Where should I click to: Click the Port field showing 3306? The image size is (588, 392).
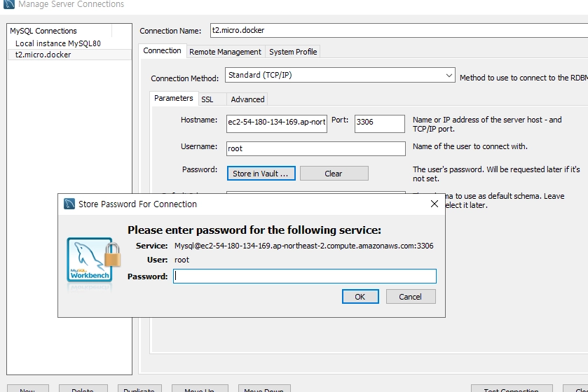click(x=379, y=124)
